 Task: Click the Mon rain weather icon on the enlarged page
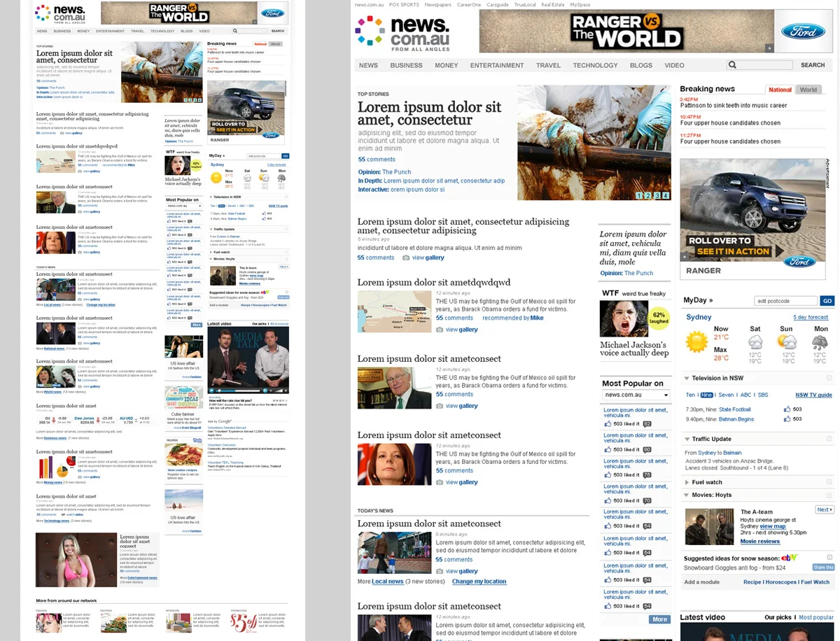click(x=820, y=342)
